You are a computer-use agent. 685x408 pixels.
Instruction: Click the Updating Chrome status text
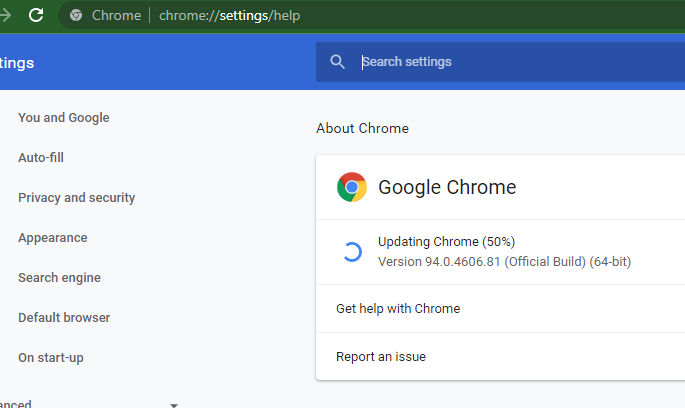(446, 242)
